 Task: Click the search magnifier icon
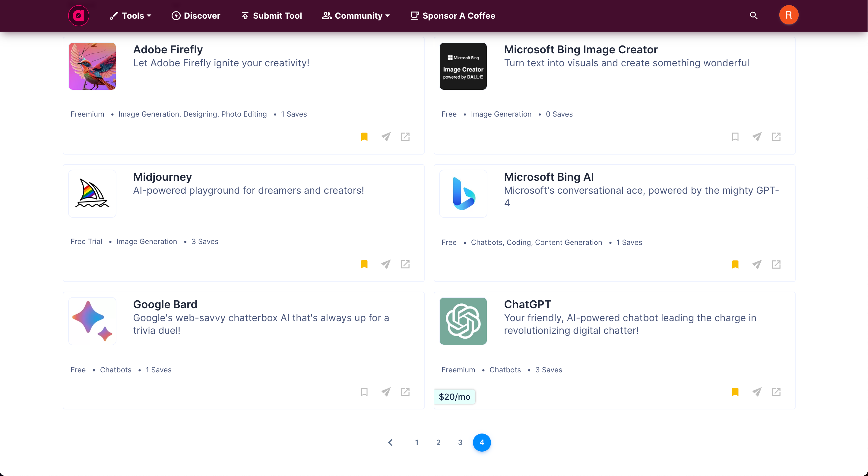point(753,15)
